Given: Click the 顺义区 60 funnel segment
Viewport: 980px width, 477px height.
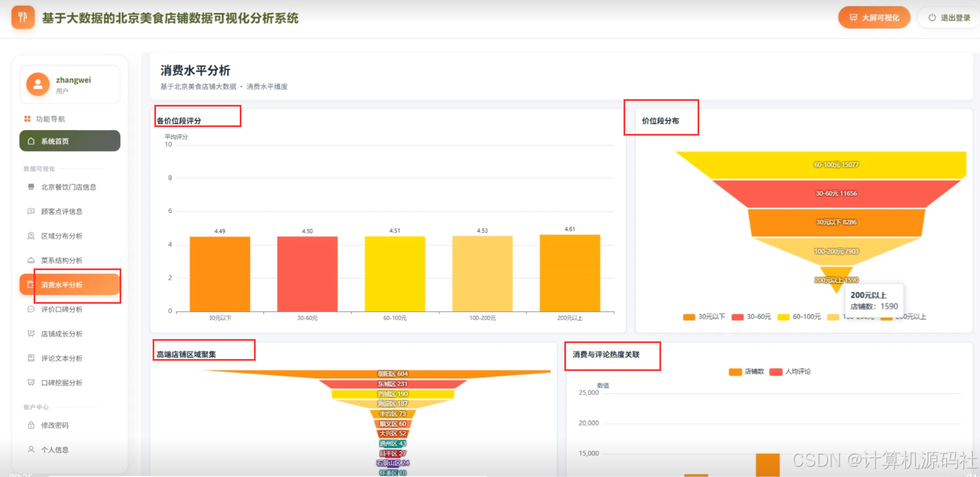Looking at the screenshot, I should tap(393, 424).
